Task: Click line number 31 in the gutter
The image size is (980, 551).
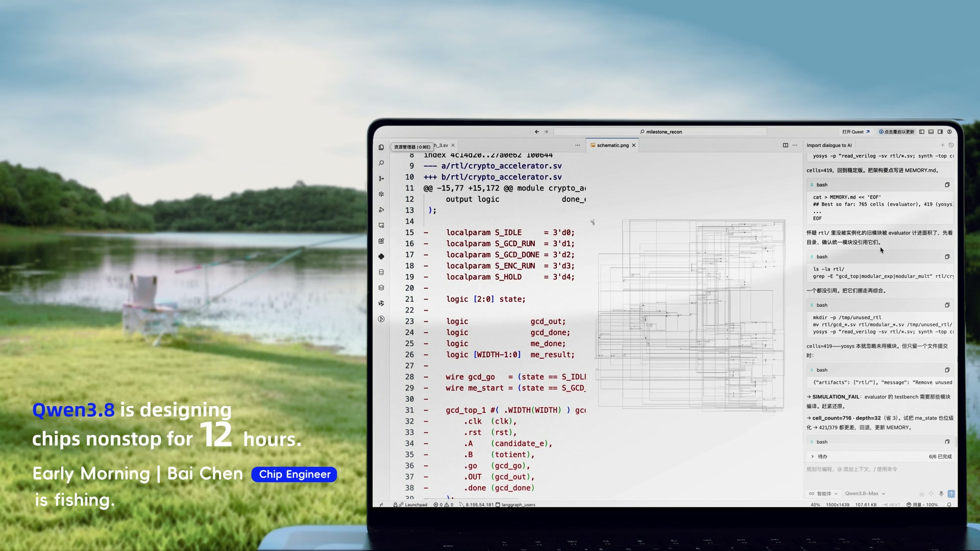Action: [x=409, y=410]
